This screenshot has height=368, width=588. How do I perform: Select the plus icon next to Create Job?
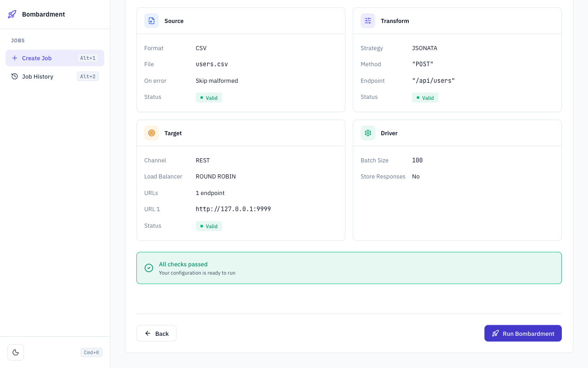(14, 58)
